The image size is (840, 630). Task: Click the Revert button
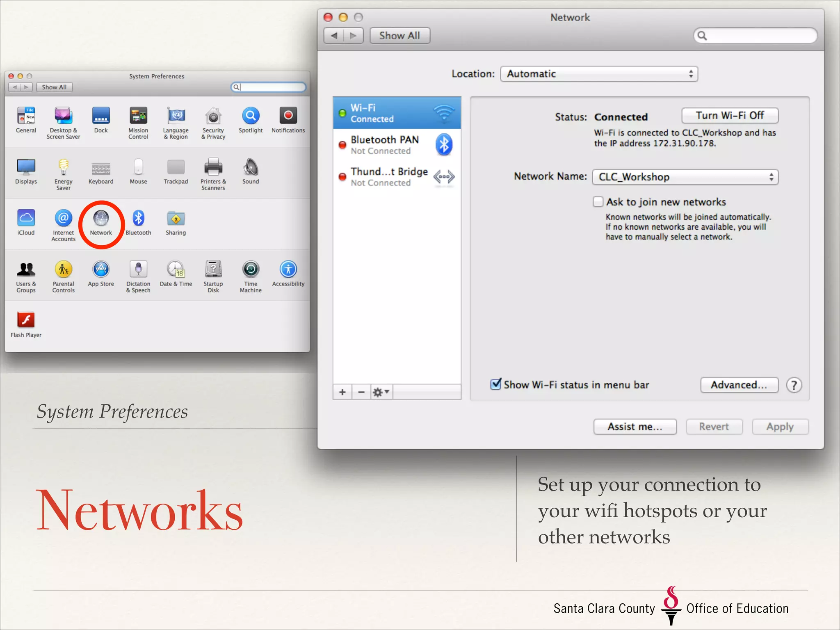point(714,427)
